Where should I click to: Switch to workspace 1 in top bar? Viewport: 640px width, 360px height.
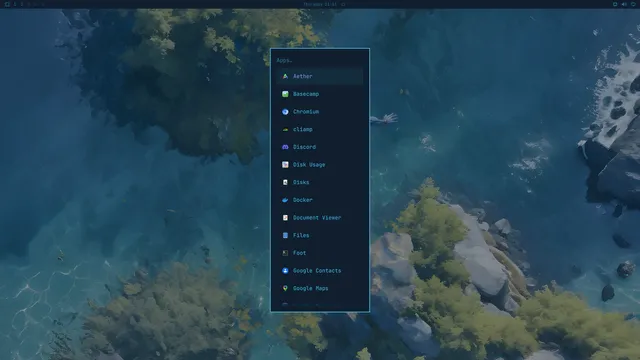pos(15,4)
